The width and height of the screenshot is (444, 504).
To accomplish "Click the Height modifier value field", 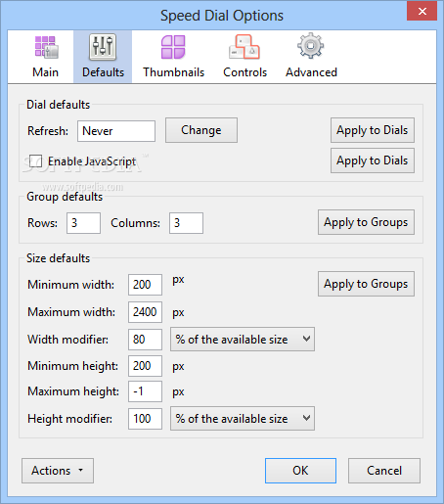I will [x=145, y=419].
